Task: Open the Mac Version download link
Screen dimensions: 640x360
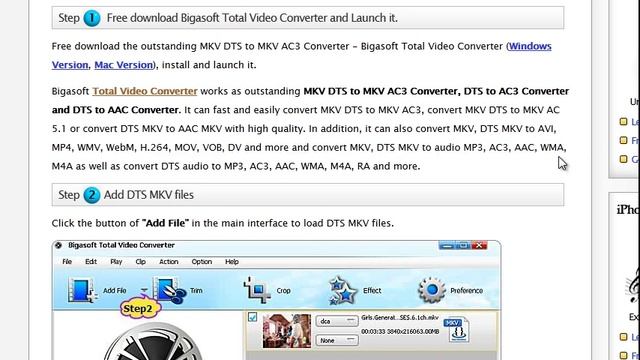Action: click(x=123, y=65)
